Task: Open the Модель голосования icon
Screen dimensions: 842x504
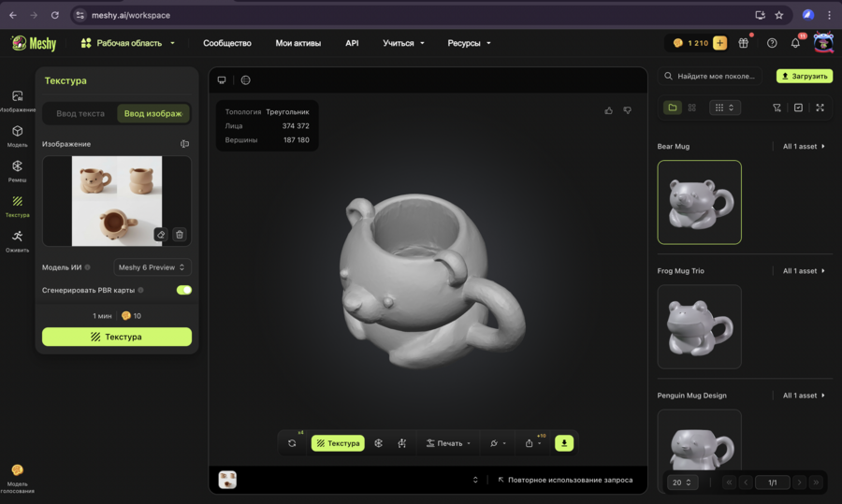Action: click(x=17, y=478)
